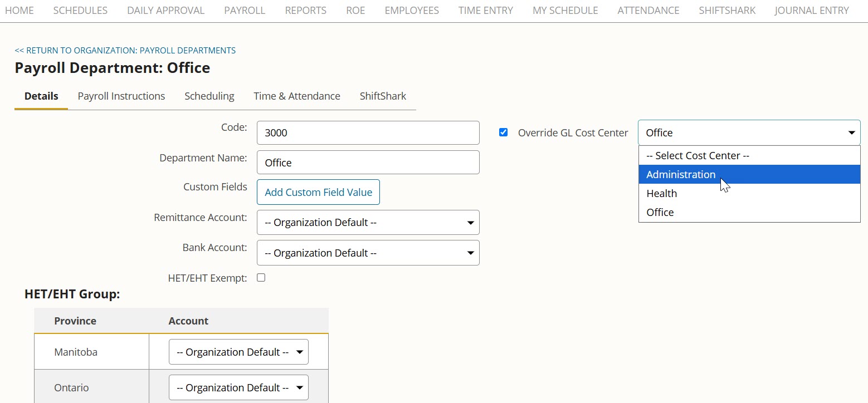Click the HET/EHT Group heading
This screenshot has height=403, width=868.
coord(72,294)
